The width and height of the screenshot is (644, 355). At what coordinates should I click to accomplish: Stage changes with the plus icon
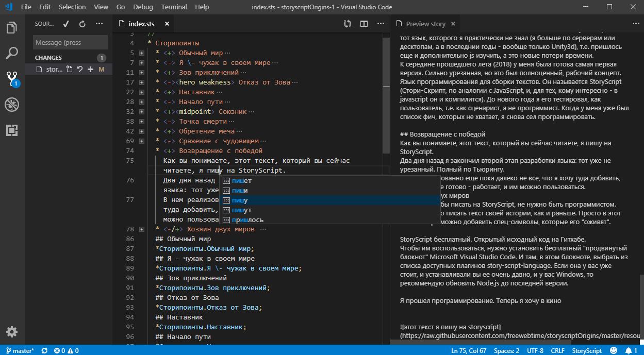click(90, 69)
